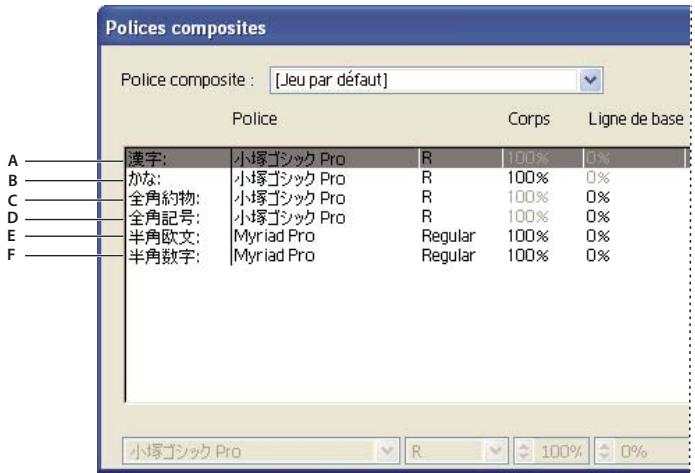
Task: Click R style in the かな row
Action: [x=426, y=177]
